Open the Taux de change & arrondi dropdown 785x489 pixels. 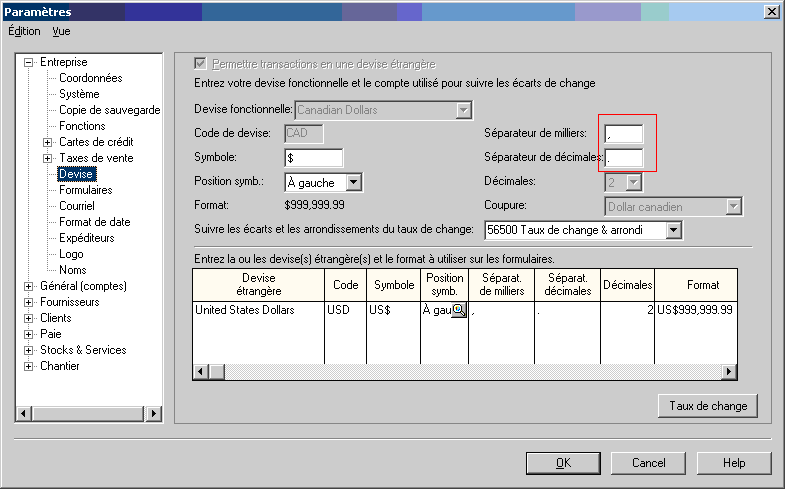tap(673, 230)
